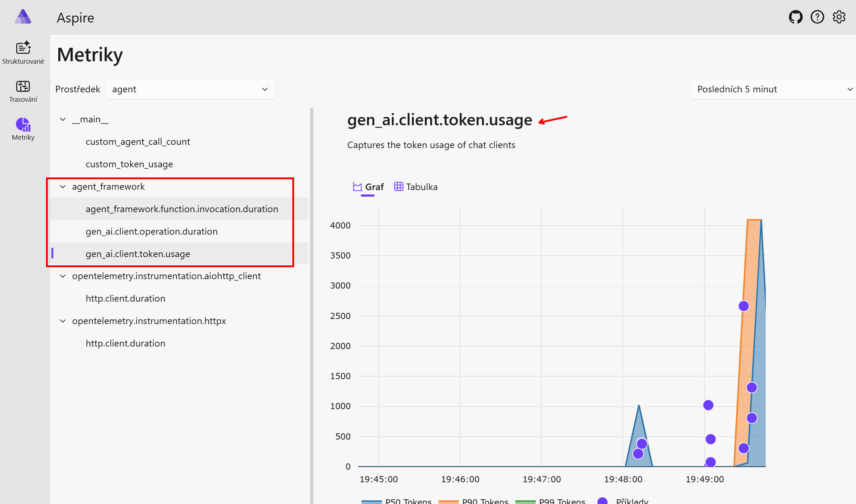856x504 pixels.
Task: Open settings gear icon
Action: click(x=839, y=17)
